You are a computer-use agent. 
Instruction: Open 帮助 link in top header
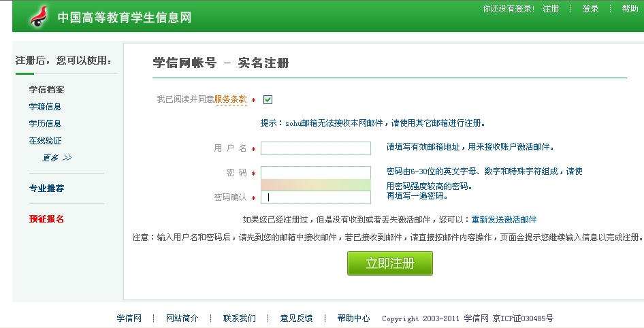pyautogui.click(x=630, y=9)
